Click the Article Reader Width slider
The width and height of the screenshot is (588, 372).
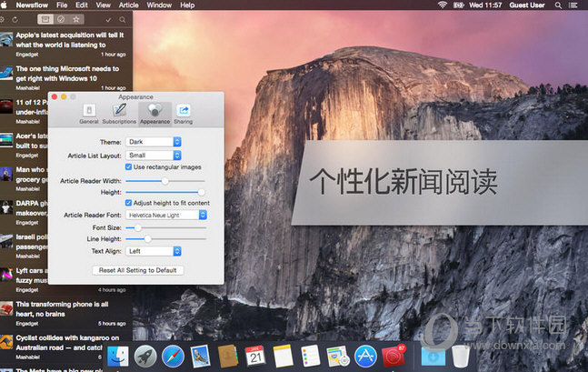tap(165, 181)
